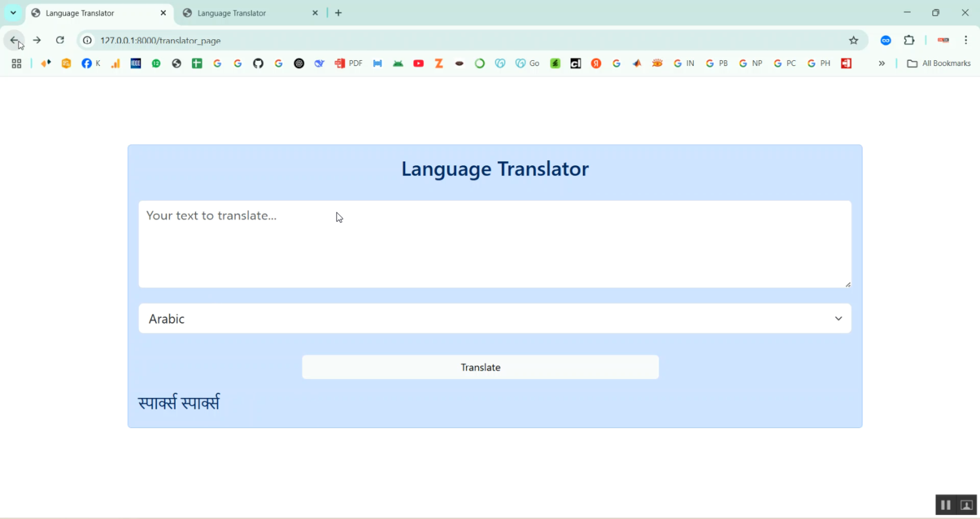Screen dimensions: 980x519
Task: Open the YouTube bookmark
Action: (x=419, y=63)
